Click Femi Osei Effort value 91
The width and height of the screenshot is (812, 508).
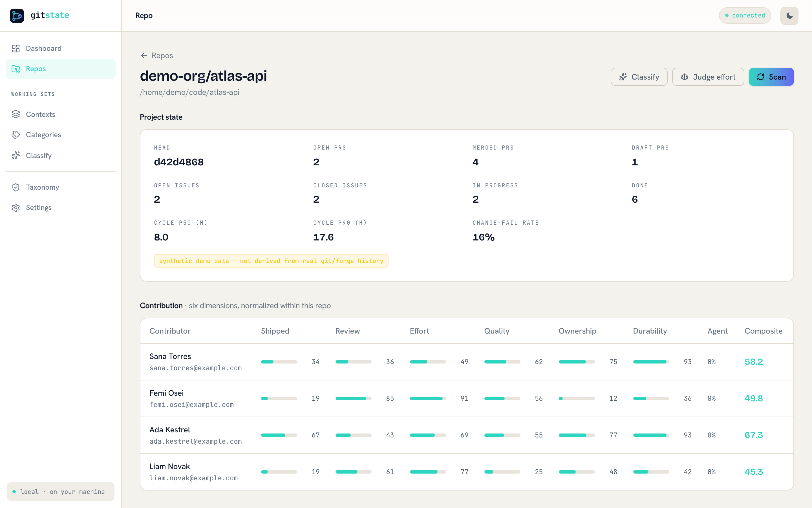tap(464, 398)
